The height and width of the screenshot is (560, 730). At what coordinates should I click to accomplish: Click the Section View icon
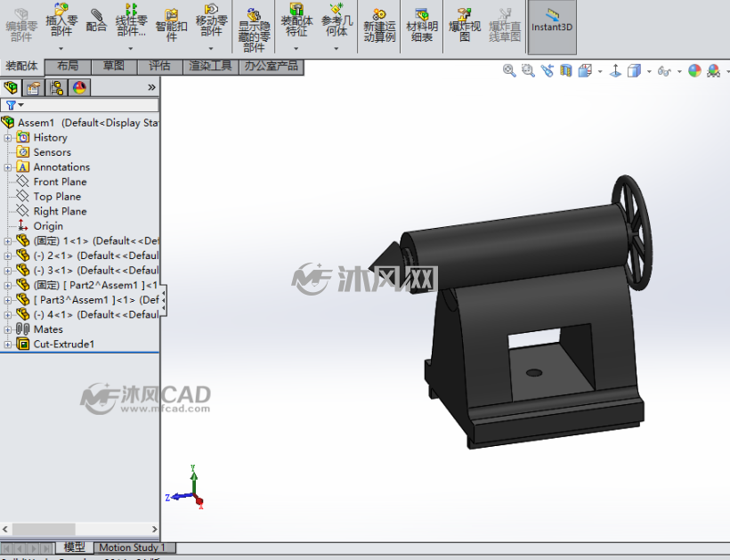pos(565,70)
